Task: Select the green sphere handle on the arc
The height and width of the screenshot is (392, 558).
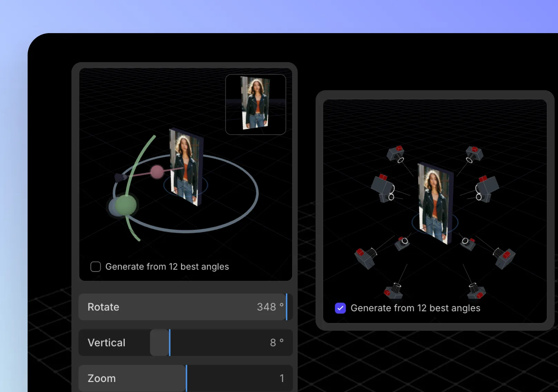Action: click(125, 205)
